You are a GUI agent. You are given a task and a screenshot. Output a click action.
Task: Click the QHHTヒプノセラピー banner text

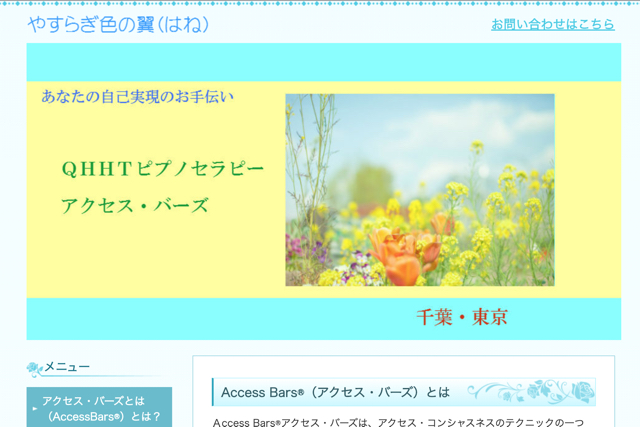[x=162, y=169]
